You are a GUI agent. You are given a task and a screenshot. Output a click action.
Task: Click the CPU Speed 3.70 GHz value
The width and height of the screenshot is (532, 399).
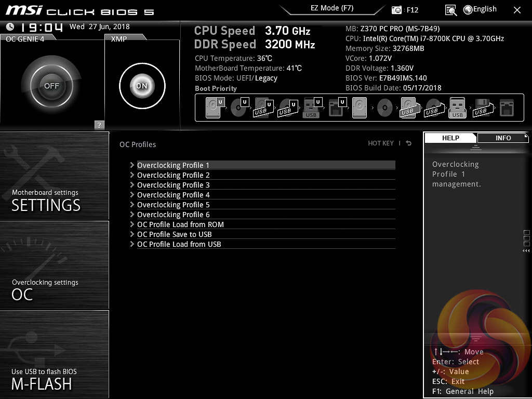(x=287, y=31)
